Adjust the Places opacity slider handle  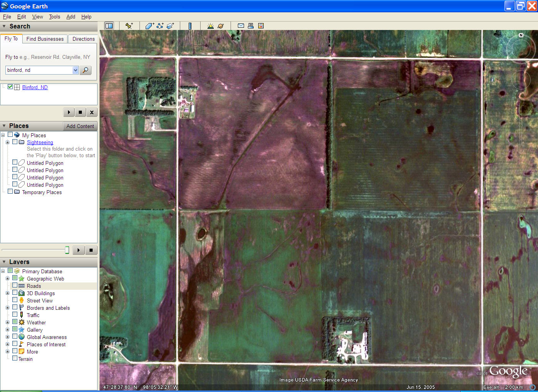(x=67, y=250)
